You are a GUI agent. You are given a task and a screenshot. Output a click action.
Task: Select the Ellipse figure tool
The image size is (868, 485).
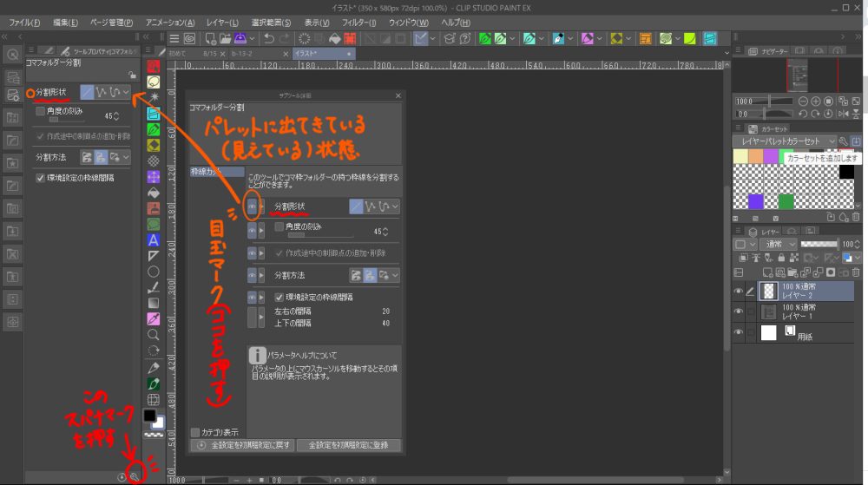point(154,272)
